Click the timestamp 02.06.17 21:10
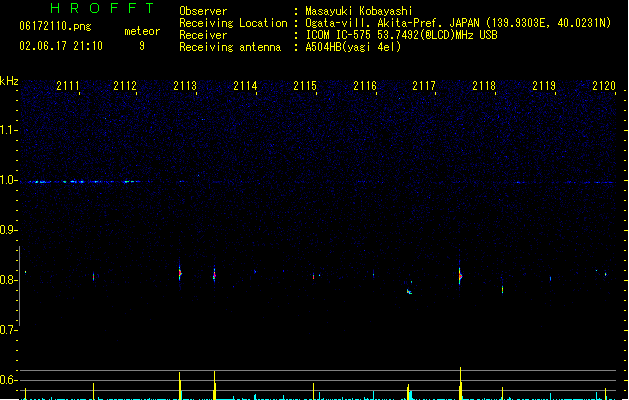Image resolution: width=629 pixels, height=400 pixels. [x=61, y=46]
